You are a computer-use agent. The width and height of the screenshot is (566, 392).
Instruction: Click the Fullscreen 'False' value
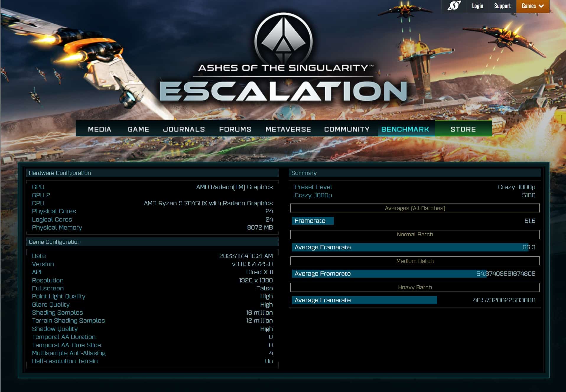264,288
